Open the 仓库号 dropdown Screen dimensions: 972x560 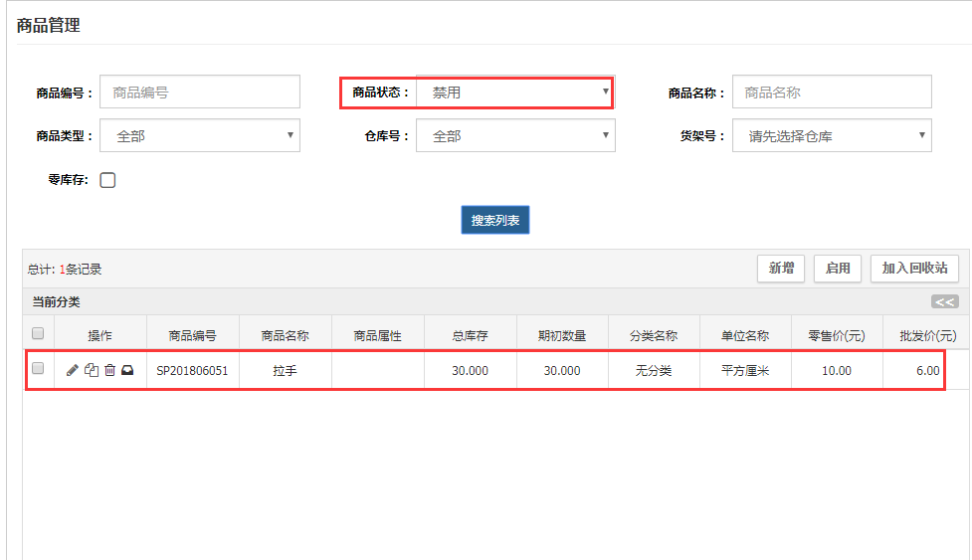point(514,136)
